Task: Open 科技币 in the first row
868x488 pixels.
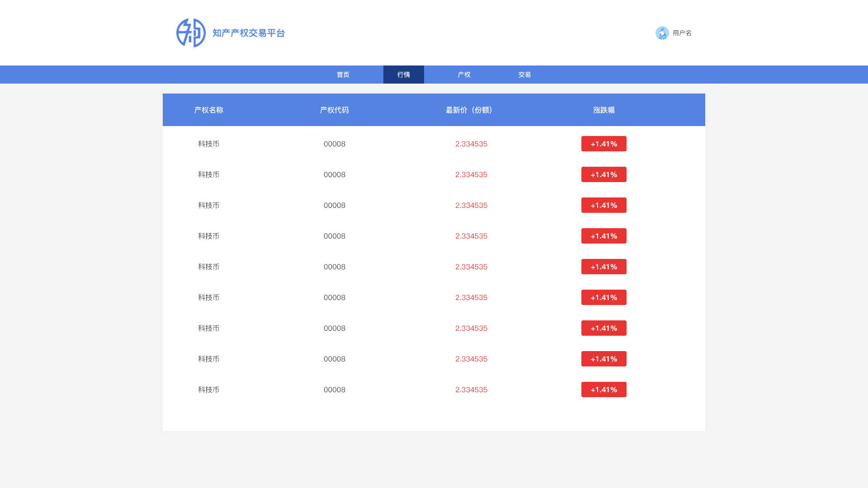Action: pyautogui.click(x=208, y=144)
